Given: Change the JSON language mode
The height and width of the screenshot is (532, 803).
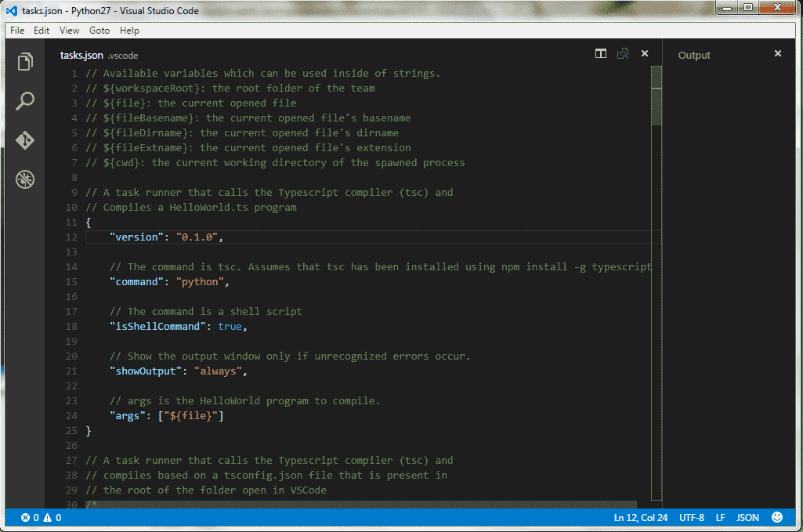Looking at the screenshot, I should pyautogui.click(x=747, y=518).
